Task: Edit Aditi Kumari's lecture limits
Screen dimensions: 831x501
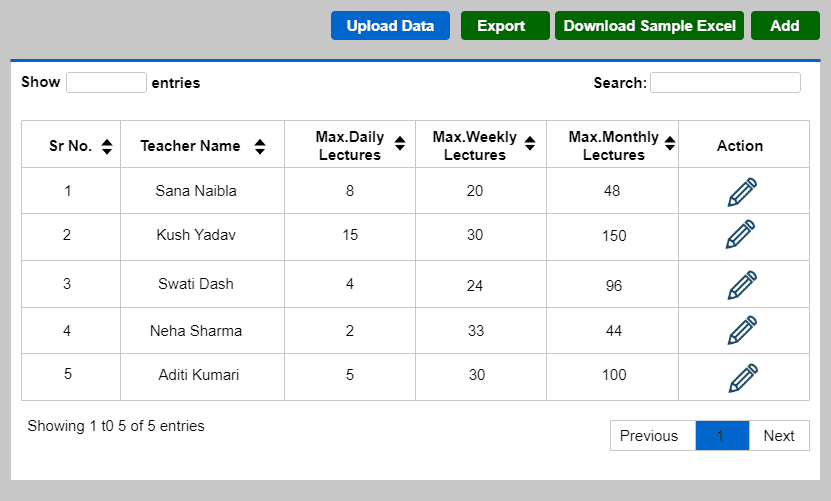Action: 743,378
